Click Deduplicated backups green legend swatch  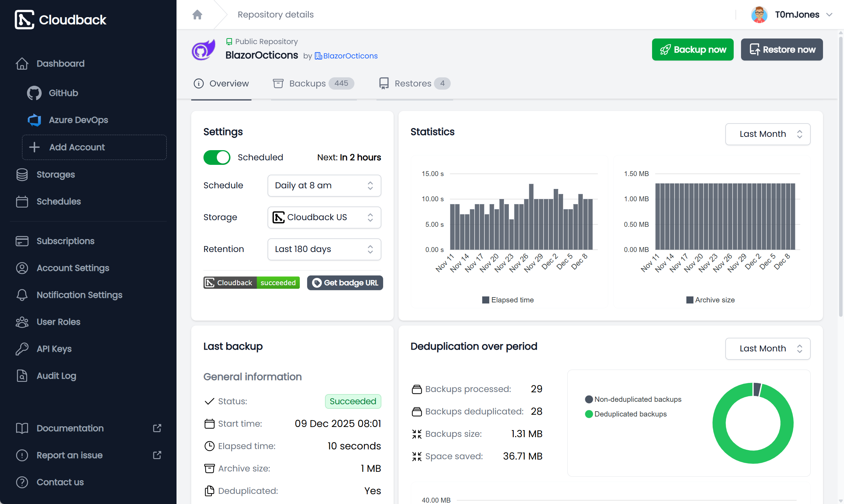(589, 414)
